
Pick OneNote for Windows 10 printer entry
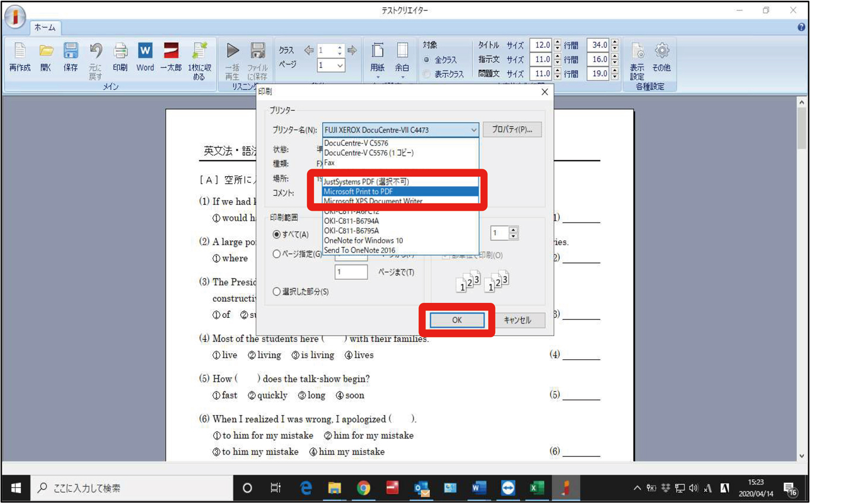pyautogui.click(x=364, y=241)
